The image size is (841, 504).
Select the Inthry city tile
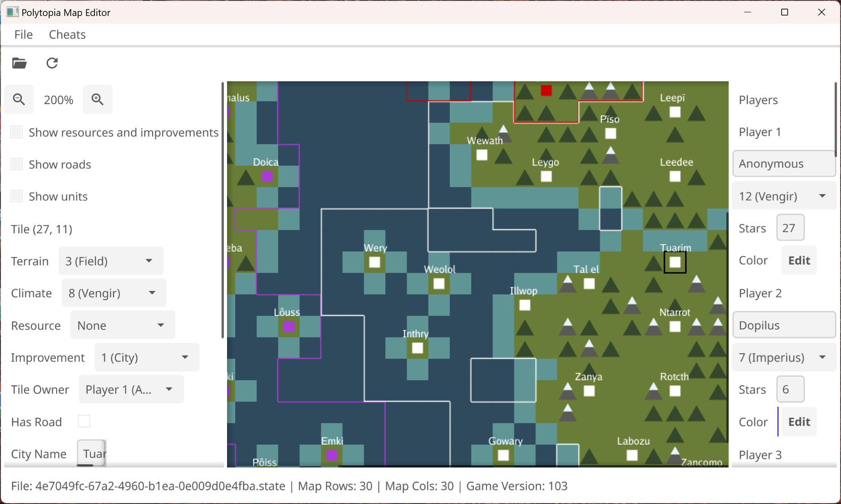[x=418, y=348]
